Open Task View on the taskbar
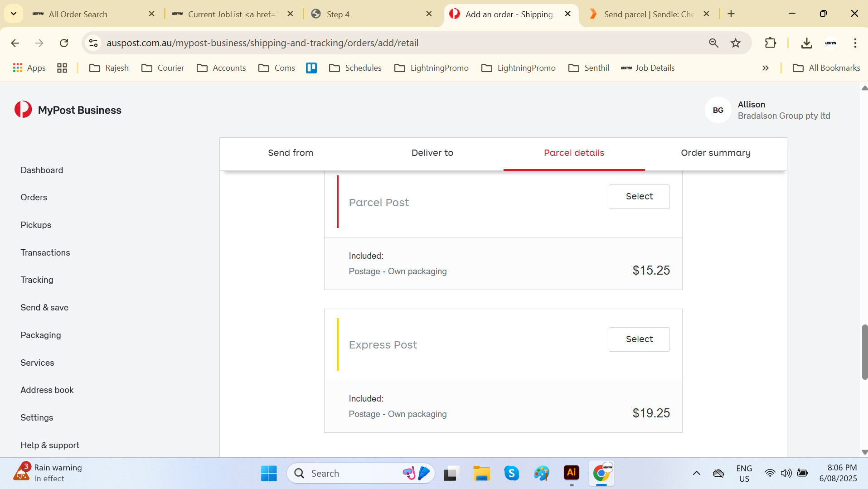Image resolution: width=868 pixels, height=489 pixels. click(x=451, y=473)
